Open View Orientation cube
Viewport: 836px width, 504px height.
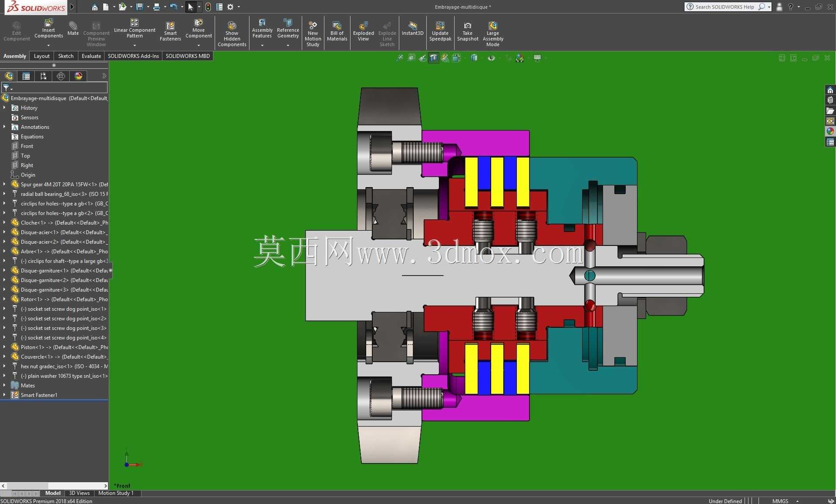[456, 58]
